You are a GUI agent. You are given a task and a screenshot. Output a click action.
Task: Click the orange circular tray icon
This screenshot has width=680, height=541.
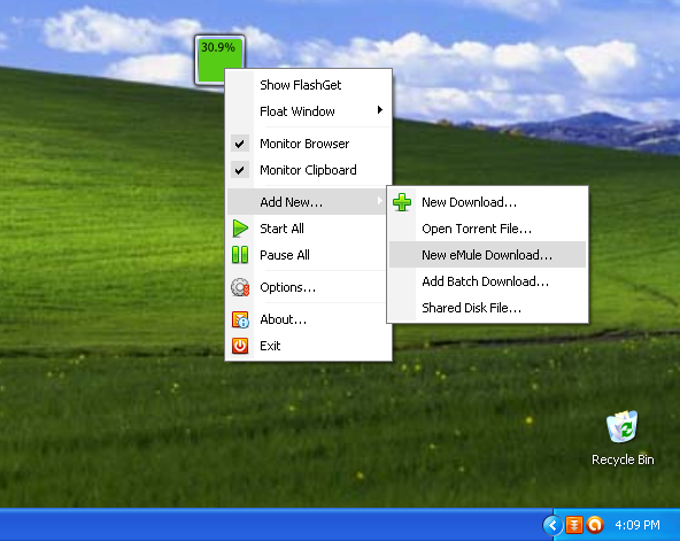point(595,525)
